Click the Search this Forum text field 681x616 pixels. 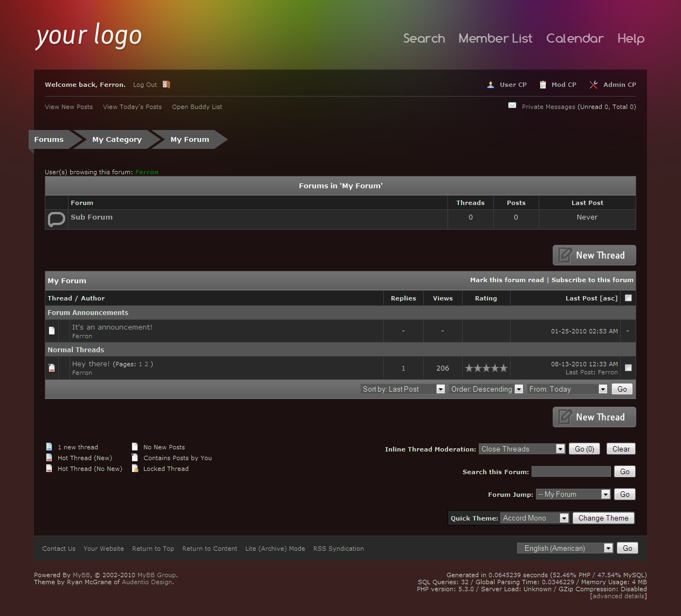571,471
